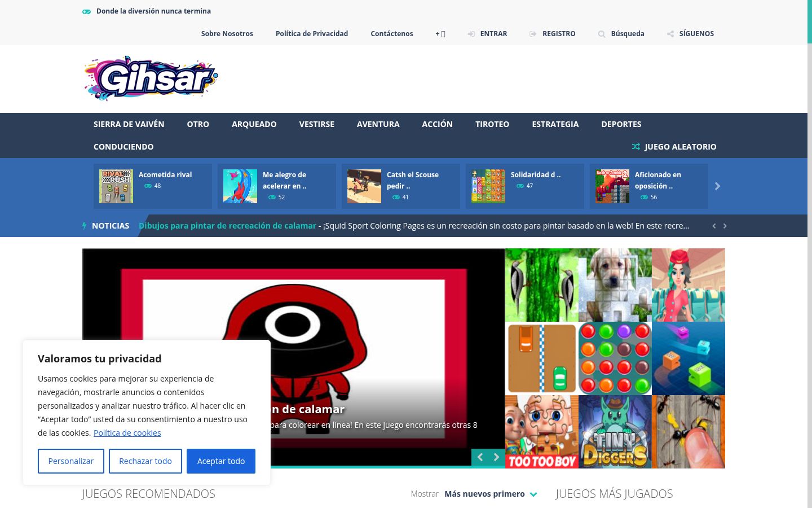Open the Política de Privacidad link

coord(312,34)
